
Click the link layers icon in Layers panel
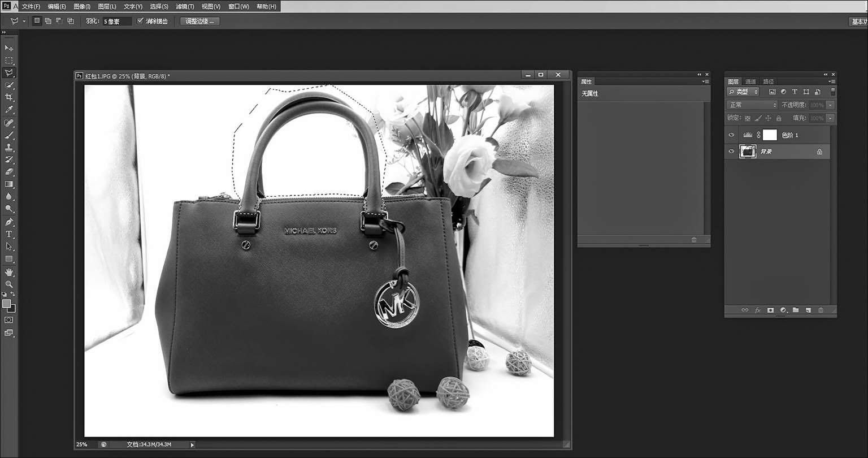745,310
